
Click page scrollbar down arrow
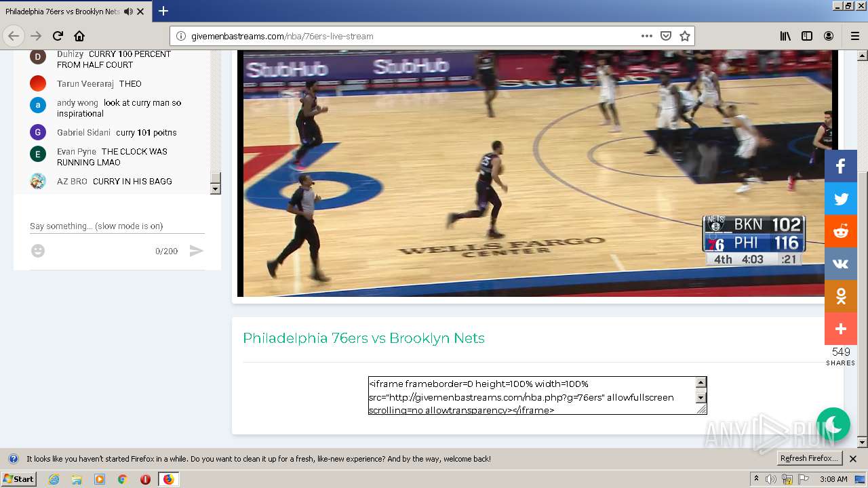click(x=862, y=442)
